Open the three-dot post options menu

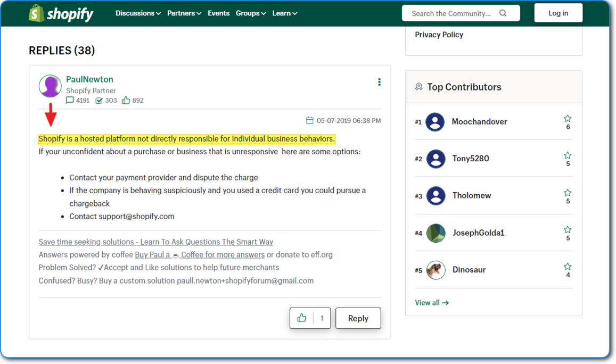[x=379, y=81]
